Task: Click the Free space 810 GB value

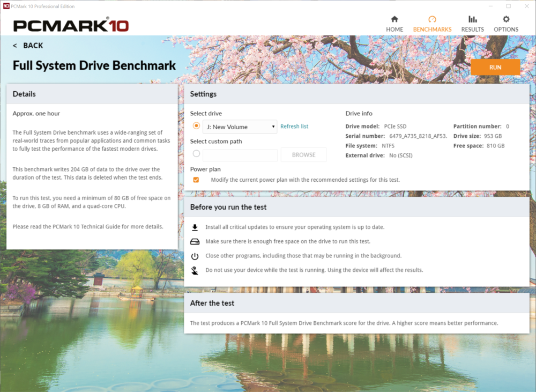Action: click(x=496, y=146)
